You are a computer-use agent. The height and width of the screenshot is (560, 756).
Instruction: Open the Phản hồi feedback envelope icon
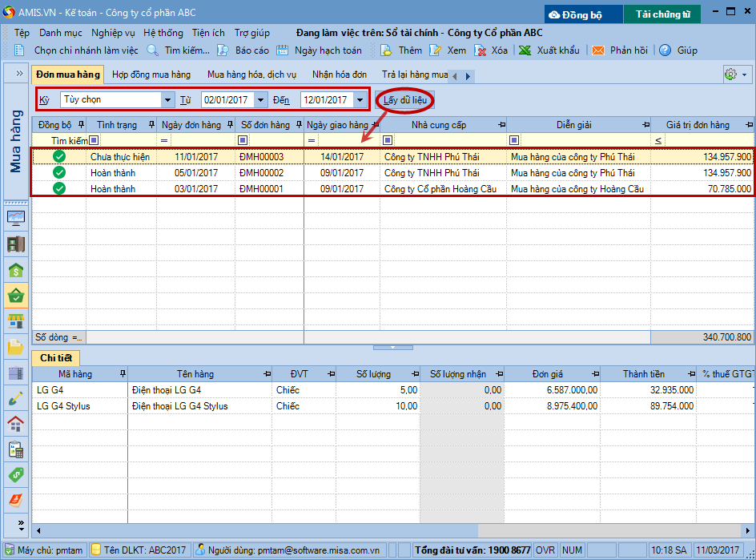tap(598, 50)
